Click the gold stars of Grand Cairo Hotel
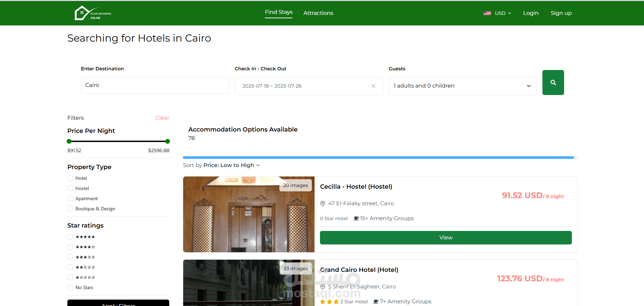 point(329,302)
